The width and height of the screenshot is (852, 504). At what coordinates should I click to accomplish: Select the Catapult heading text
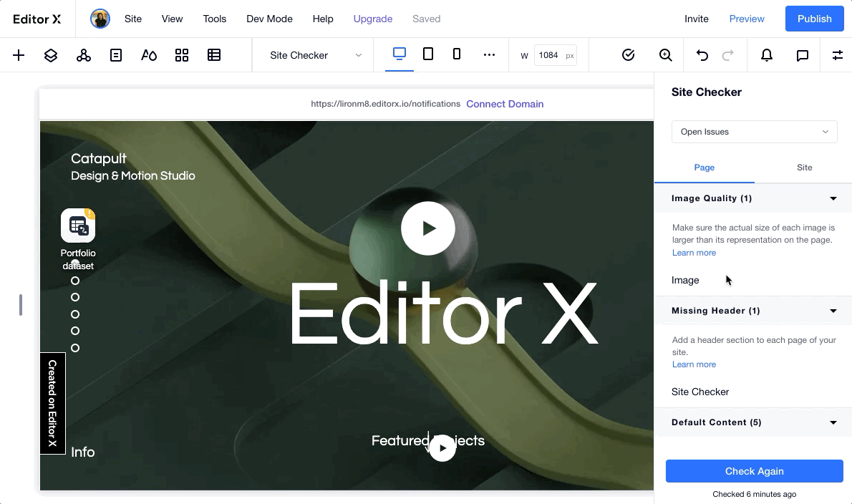coord(98,159)
